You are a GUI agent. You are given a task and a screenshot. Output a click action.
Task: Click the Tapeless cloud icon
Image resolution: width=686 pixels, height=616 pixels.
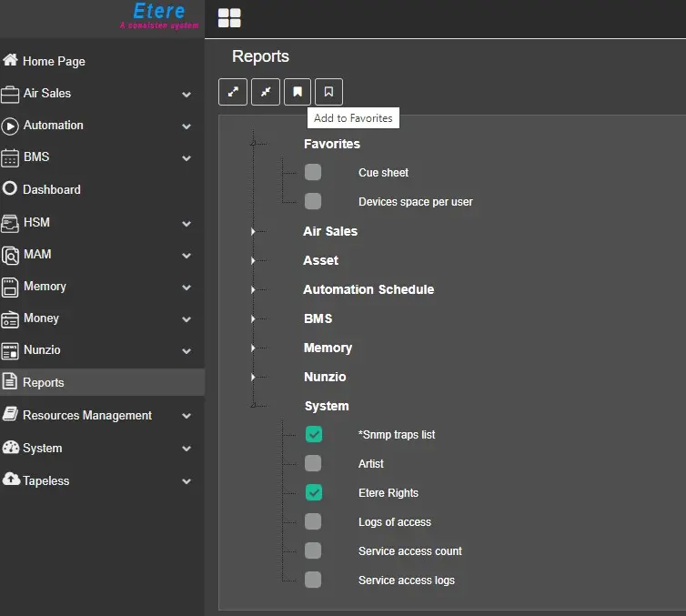pyautogui.click(x=11, y=480)
